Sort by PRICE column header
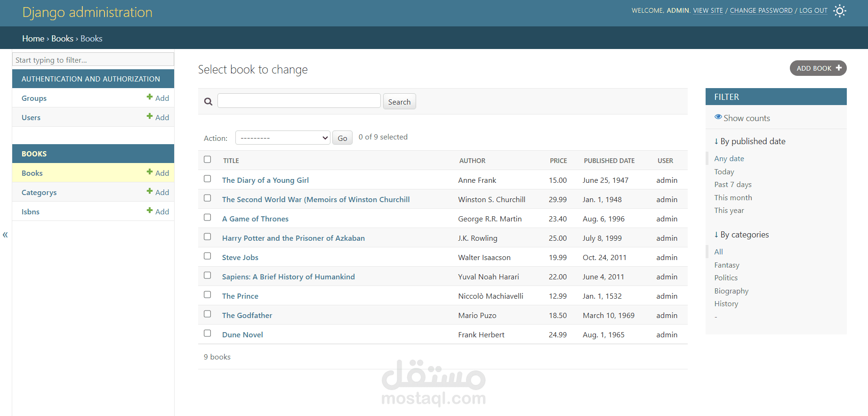 click(558, 161)
